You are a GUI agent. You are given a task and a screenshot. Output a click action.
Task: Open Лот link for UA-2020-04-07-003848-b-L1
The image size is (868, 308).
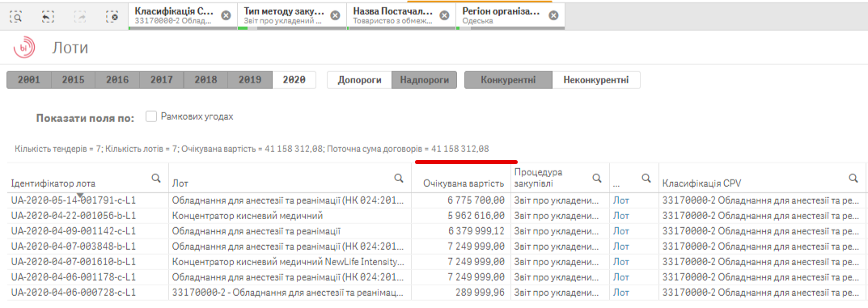tap(620, 246)
